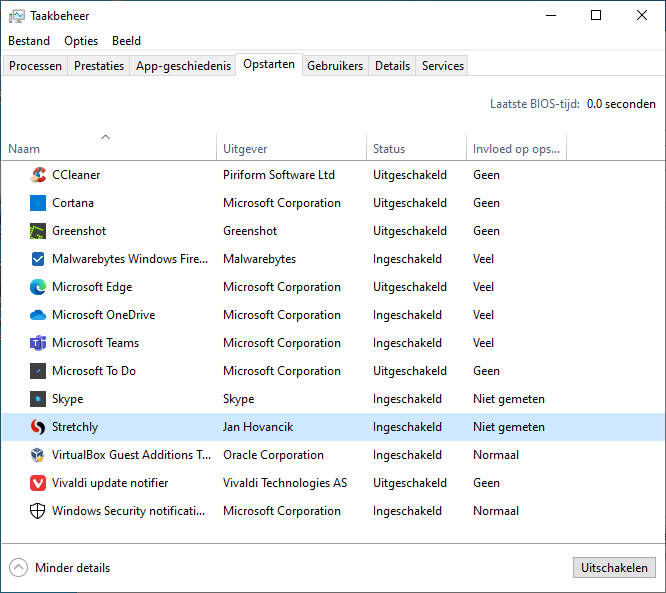Click the Uitschakelen button
The height and width of the screenshot is (593, 666).
(614, 568)
